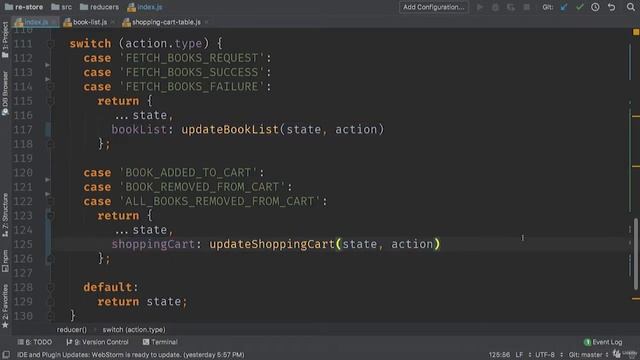
Task: Click the Run (play) toolbar icon
Action: click(x=480, y=7)
